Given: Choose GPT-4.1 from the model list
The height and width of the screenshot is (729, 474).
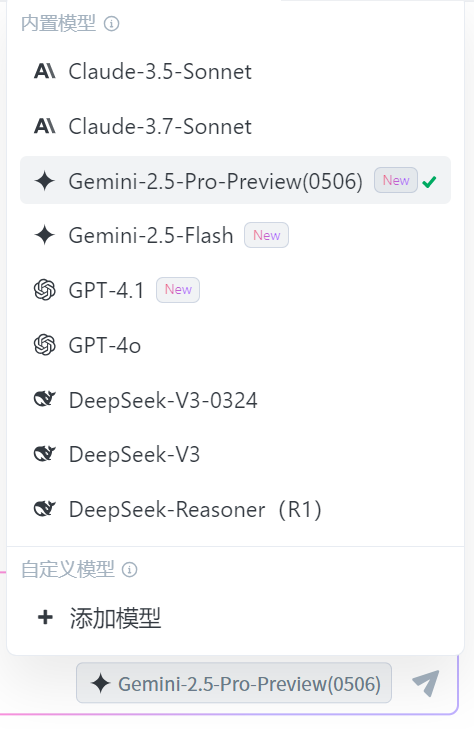Looking at the screenshot, I should [235, 290].
